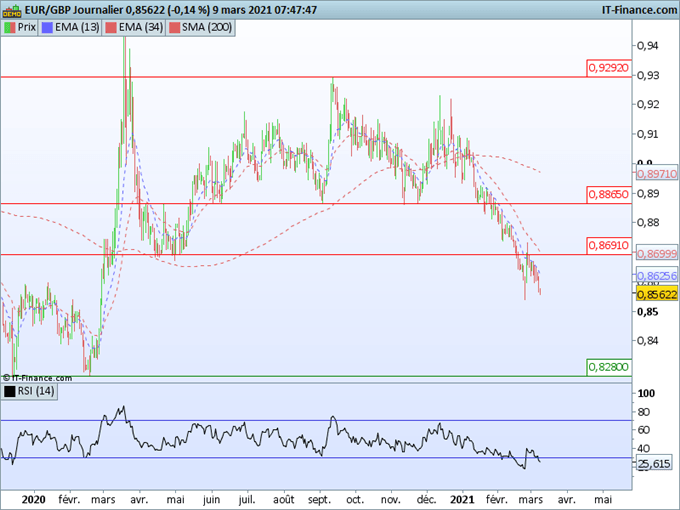
Task: Select the 0,86910 horizontal line label
Action: (x=608, y=245)
